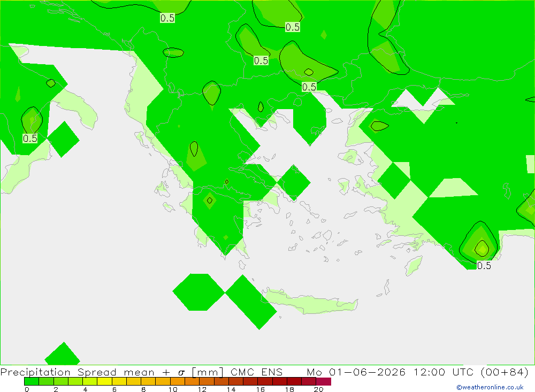Click the "0.5" contour label near Turkey's southwest coast
Image resolution: width=535 pixels, height=392 pixels.
click(484, 265)
